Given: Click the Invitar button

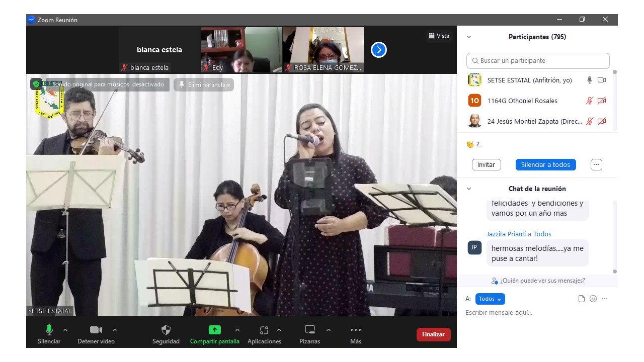Looking at the screenshot, I should (x=486, y=164).
